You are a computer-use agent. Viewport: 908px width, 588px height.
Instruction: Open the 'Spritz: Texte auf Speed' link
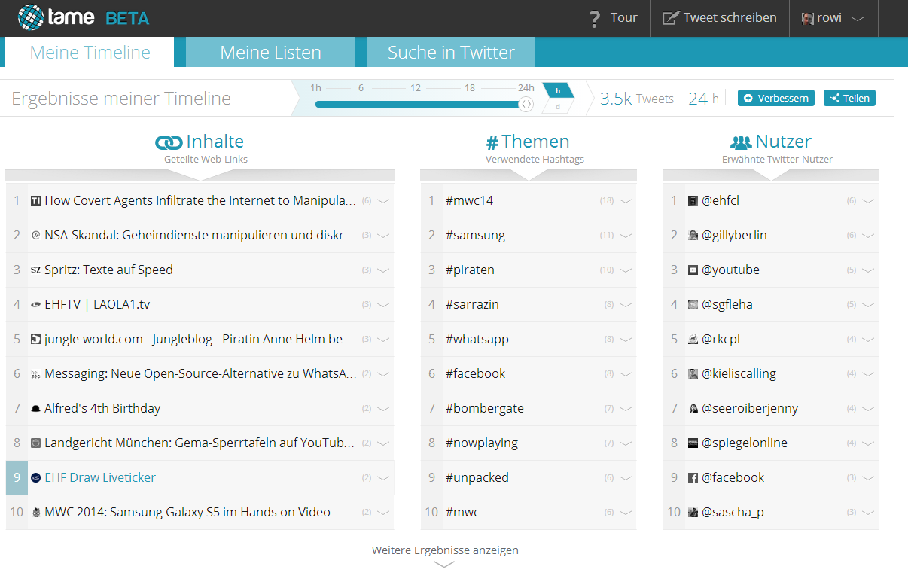[108, 270]
